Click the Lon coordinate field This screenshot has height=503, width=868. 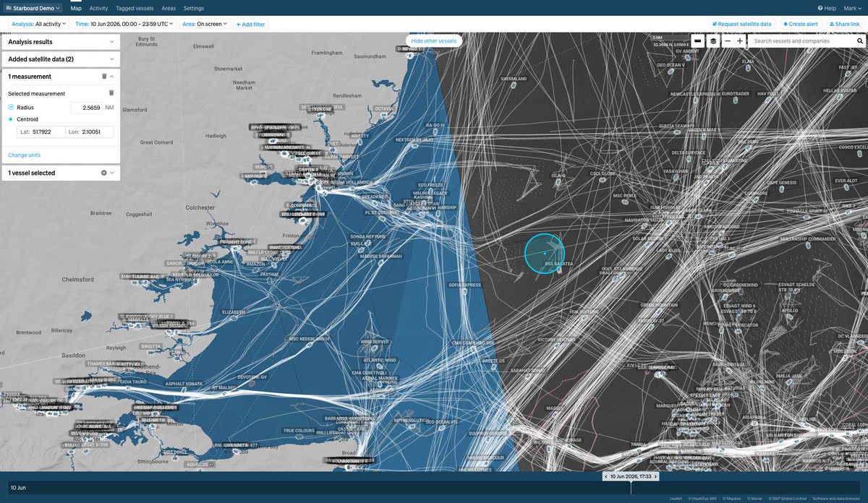coord(90,132)
